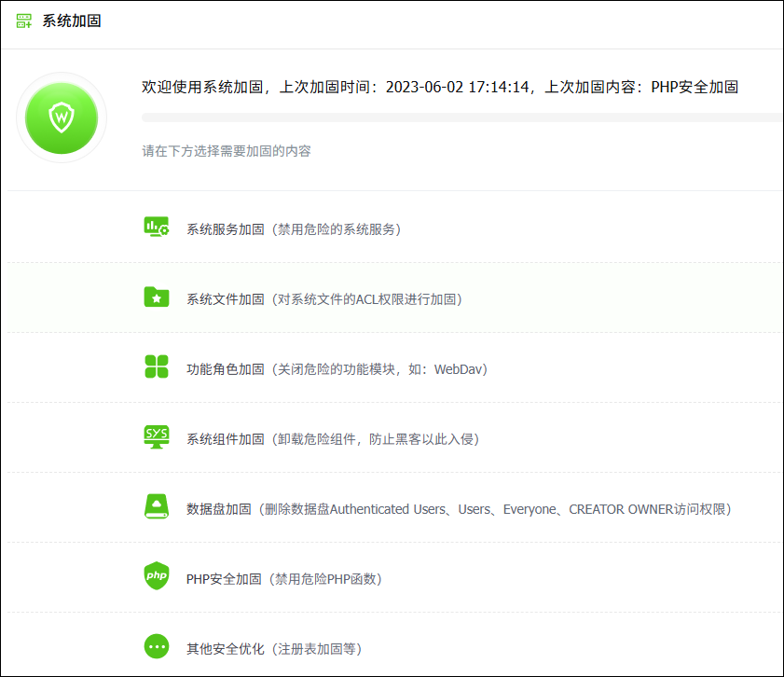The image size is (784, 677).
Task: Click the 请在下方选择需要加固的内容 hint text
Action: [227, 151]
